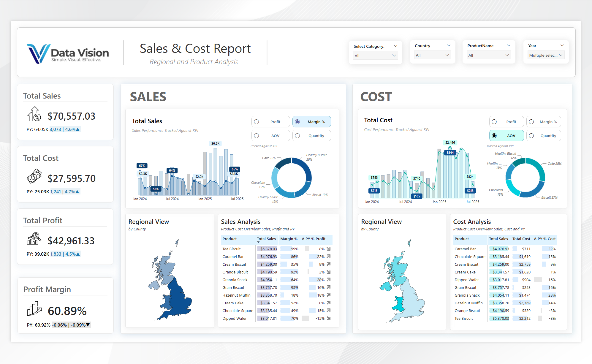Click Tea Biscuit's downward trend arrow icon
Screen dimensions: 592x364
pos(329,249)
